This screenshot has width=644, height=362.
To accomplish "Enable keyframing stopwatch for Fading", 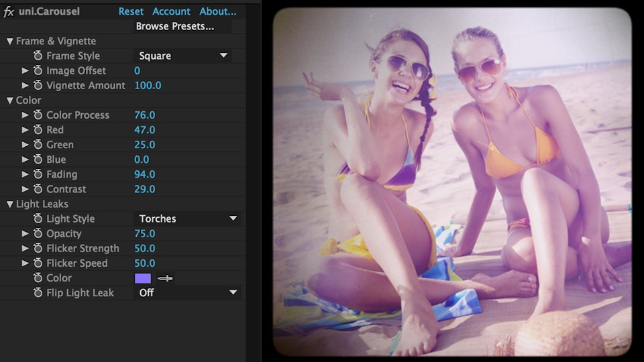I will [38, 174].
